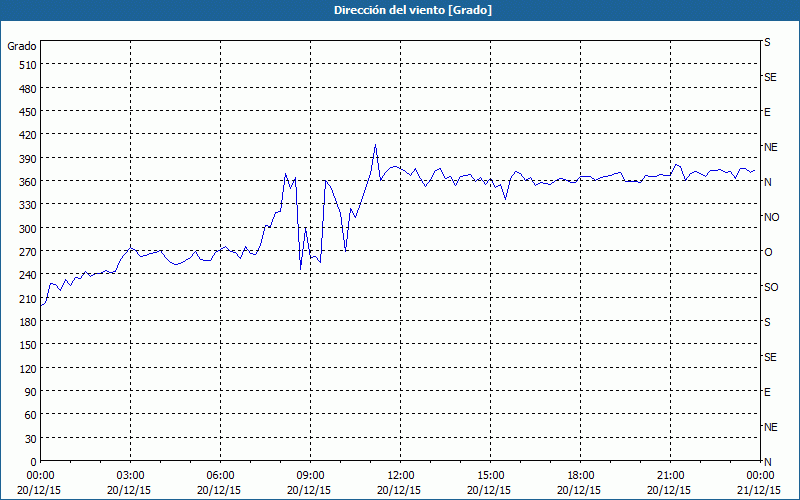Click the wind direction line's highest peak near 11:00

pos(376,145)
